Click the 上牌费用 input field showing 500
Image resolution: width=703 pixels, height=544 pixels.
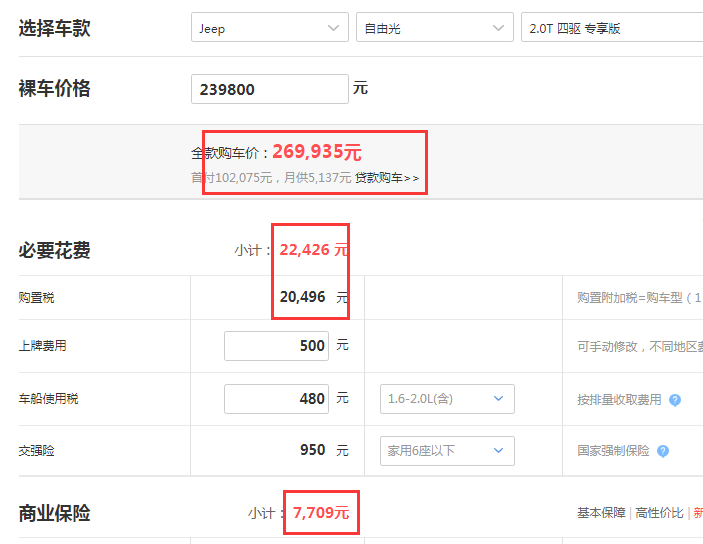(x=276, y=346)
